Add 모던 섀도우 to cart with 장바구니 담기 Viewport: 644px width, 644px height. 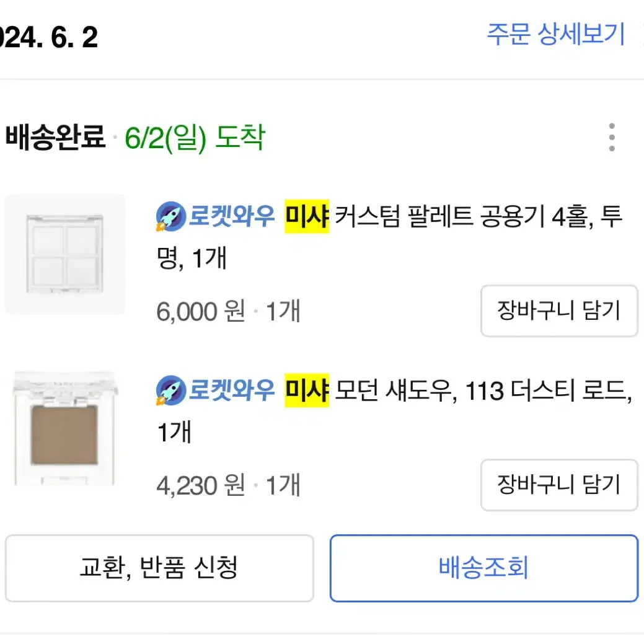point(559,485)
